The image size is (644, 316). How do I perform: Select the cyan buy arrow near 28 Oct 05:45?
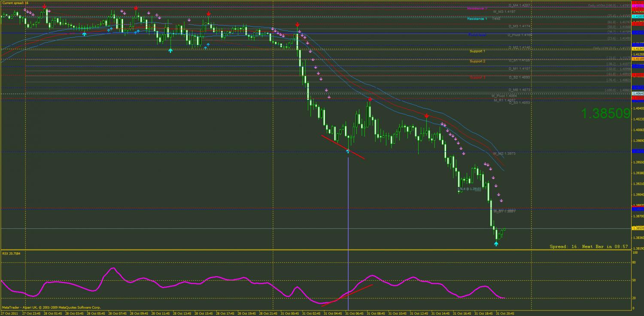pyautogui.click(x=84, y=34)
